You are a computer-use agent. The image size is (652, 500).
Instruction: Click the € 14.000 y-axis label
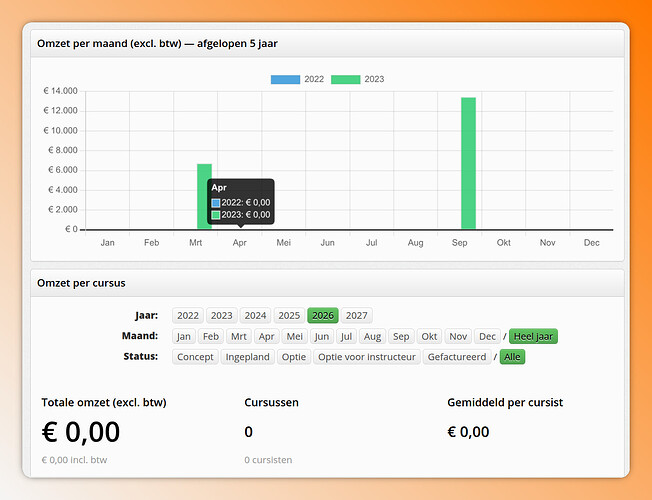pos(61,91)
